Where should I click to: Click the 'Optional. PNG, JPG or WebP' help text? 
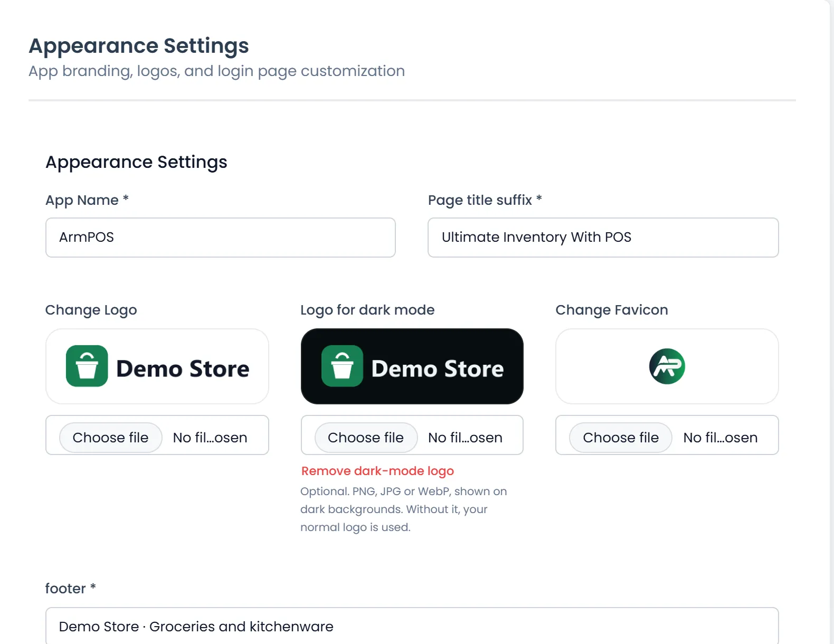[x=403, y=509]
